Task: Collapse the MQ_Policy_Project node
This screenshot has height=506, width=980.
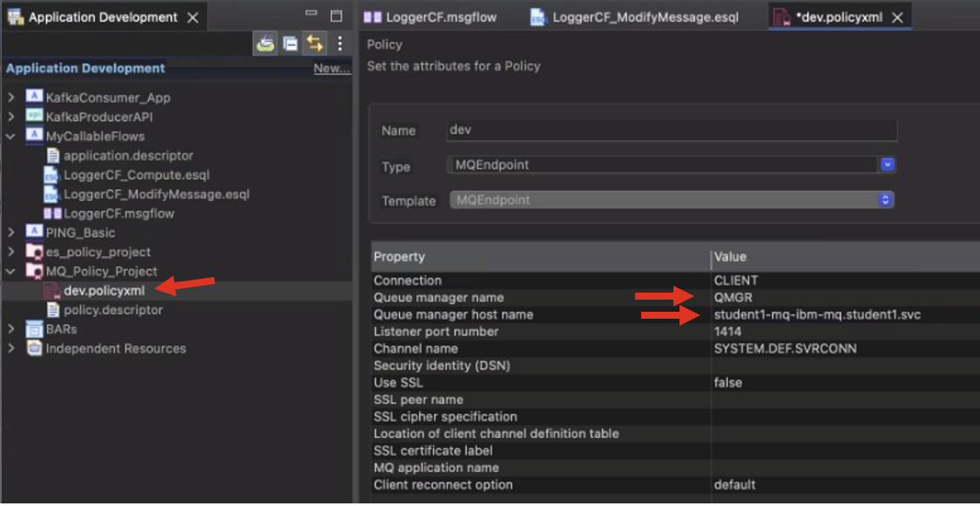Action: (x=11, y=272)
